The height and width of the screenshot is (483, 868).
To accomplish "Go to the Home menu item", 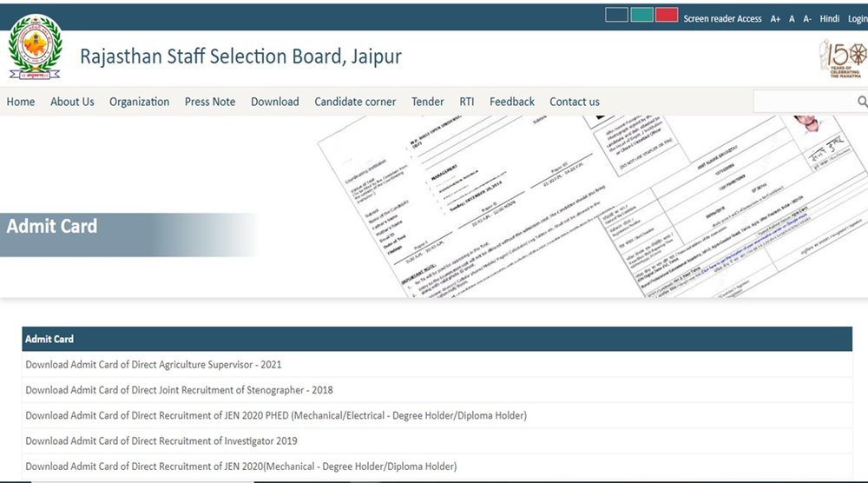I will point(21,102).
